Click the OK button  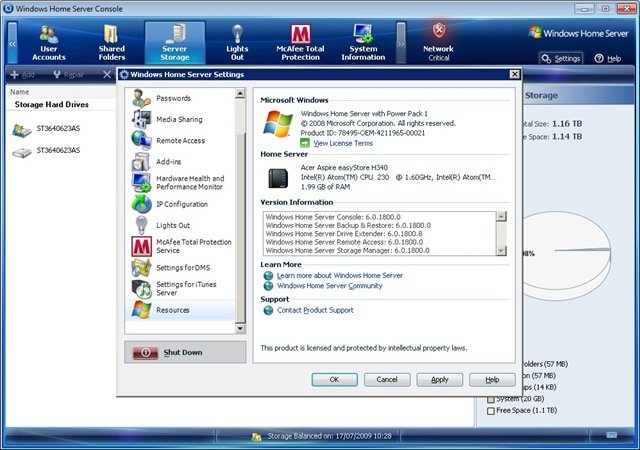(x=334, y=379)
